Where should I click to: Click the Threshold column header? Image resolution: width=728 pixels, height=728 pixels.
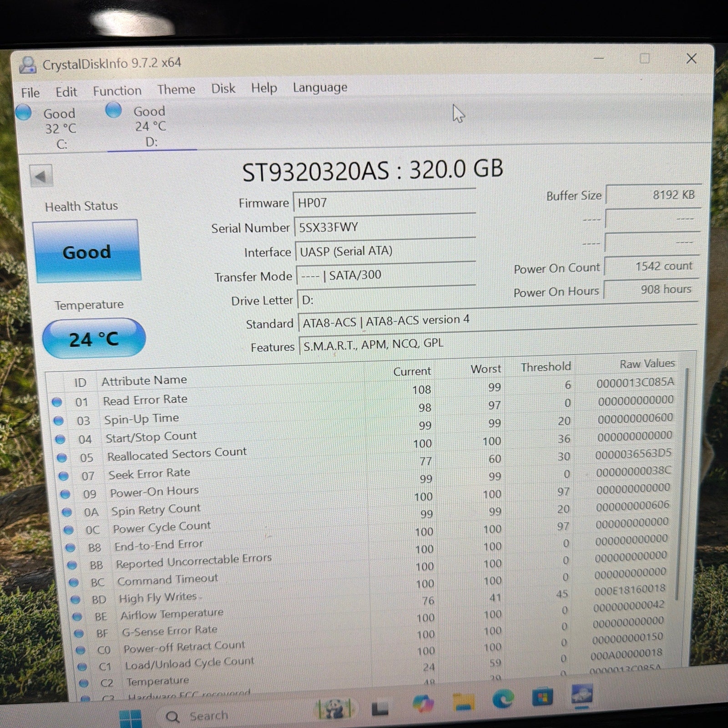click(546, 367)
